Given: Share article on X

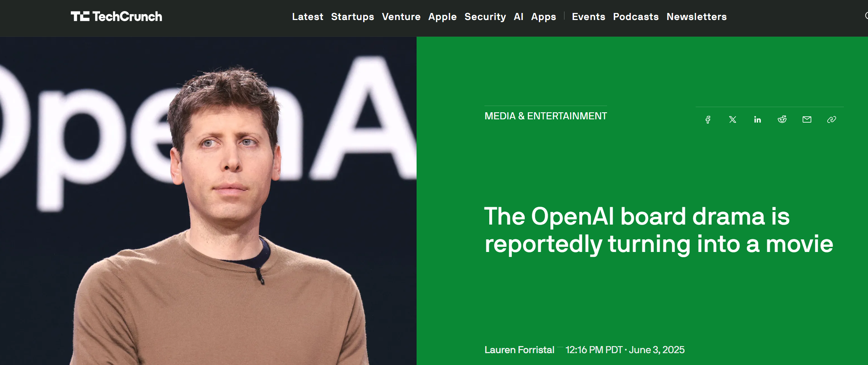Looking at the screenshot, I should point(733,120).
